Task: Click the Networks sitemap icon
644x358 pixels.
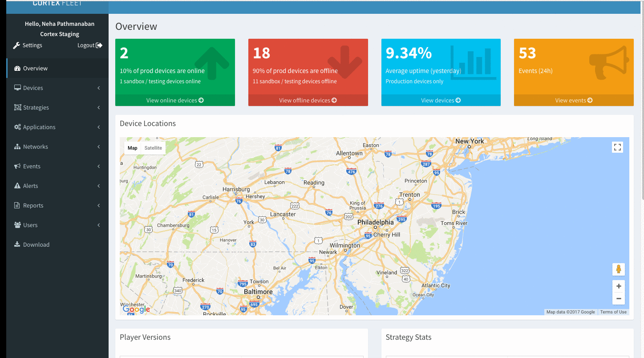Action: (17, 146)
